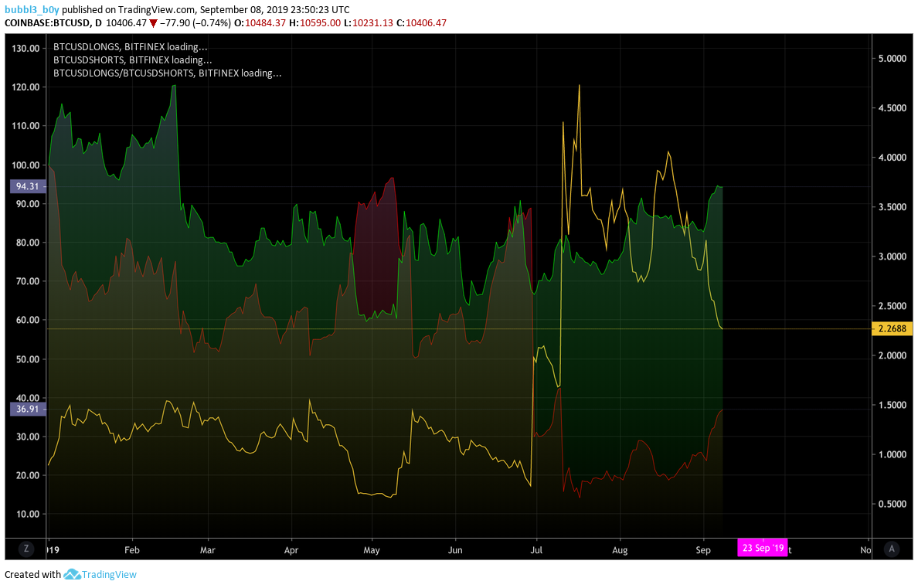Toggle the A auto-scale button
This screenshot has height=588, width=918.
point(892,549)
